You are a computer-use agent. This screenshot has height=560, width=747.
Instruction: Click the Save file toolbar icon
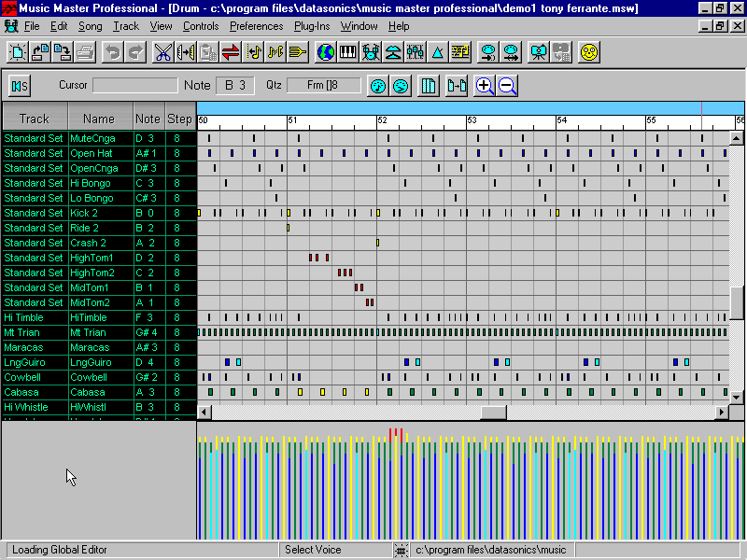pos(63,52)
